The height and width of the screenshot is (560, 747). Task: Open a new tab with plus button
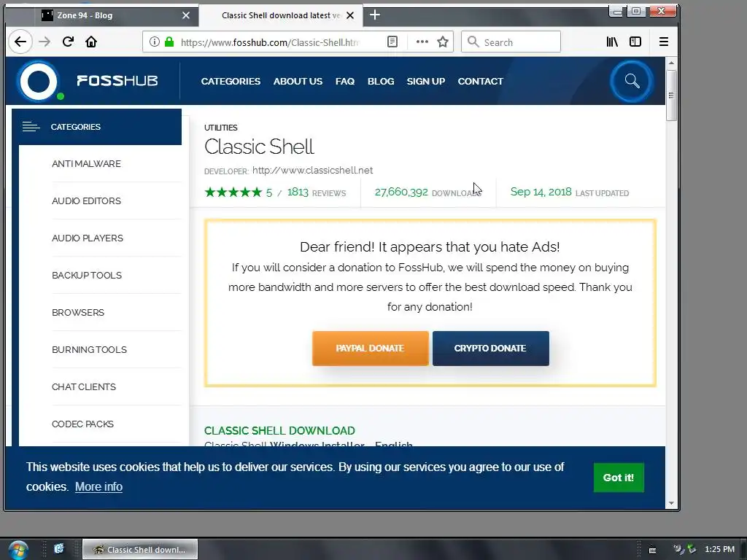click(375, 15)
